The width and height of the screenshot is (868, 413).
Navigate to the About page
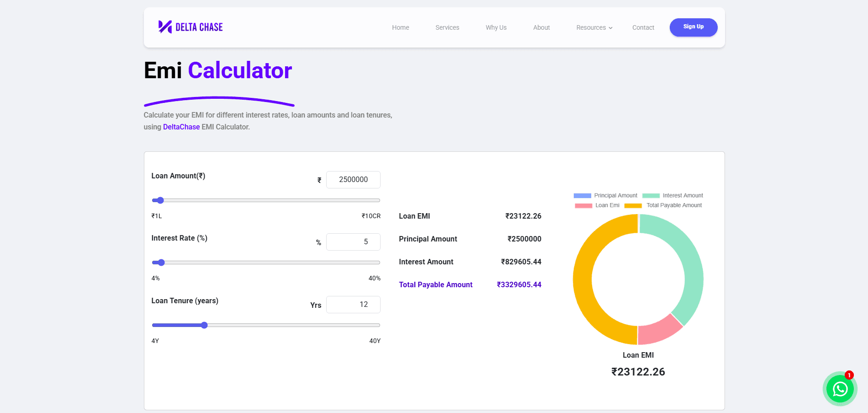click(541, 27)
